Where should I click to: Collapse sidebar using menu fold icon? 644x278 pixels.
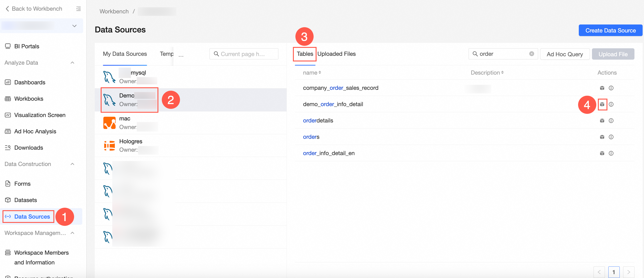[78, 9]
